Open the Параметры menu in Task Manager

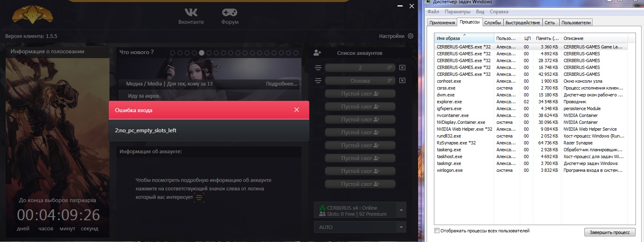pyautogui.click(x=457, y=12)
